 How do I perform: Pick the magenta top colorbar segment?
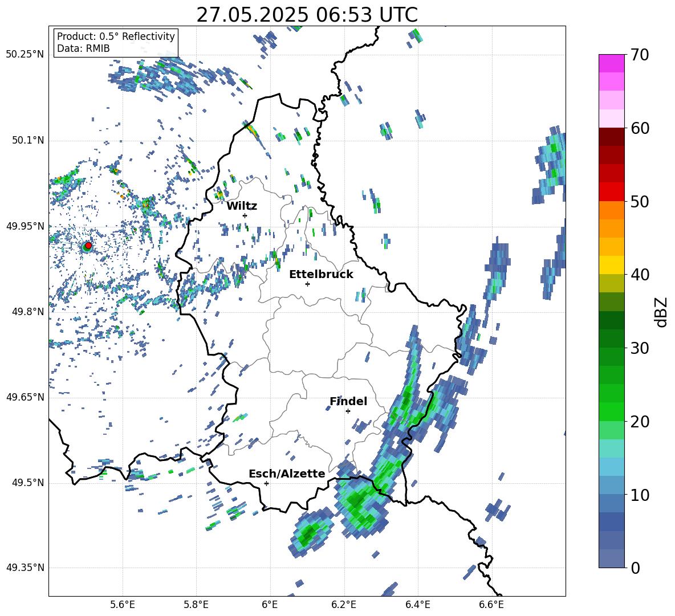coord(611,63)
